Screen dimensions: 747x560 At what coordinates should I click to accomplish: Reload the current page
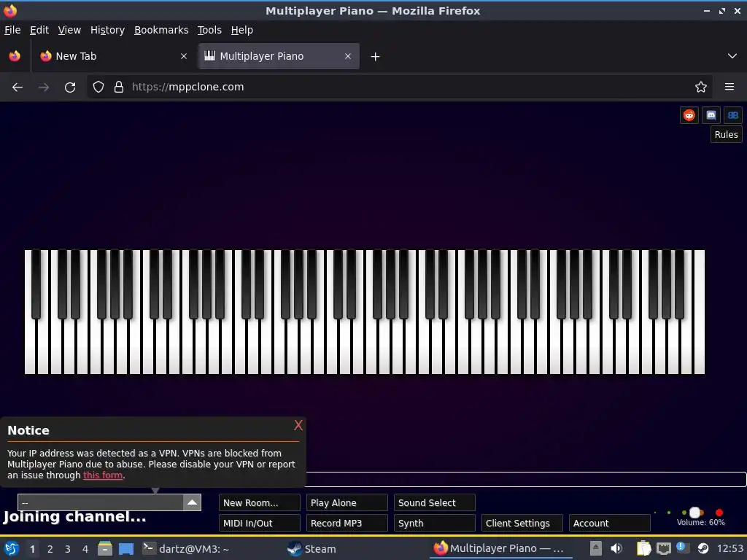[70, 87]
